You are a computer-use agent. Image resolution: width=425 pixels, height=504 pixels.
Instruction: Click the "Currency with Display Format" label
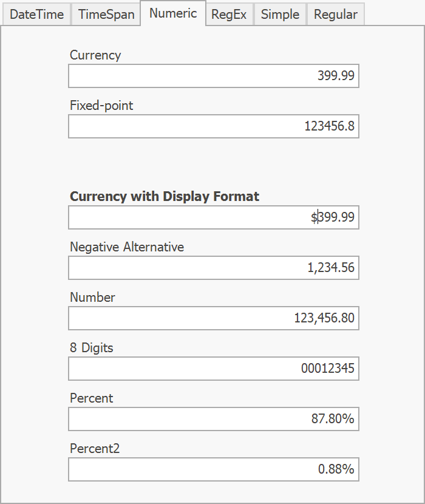coord(165,196)
